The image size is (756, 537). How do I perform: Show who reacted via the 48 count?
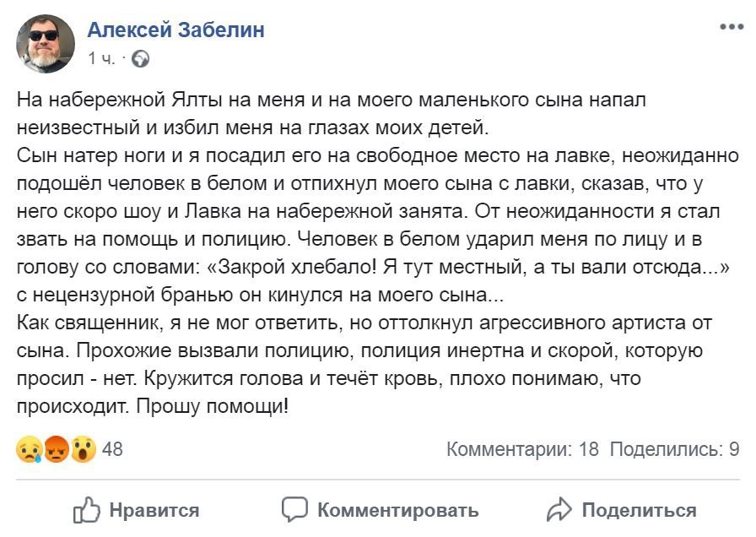pos(112,449)
